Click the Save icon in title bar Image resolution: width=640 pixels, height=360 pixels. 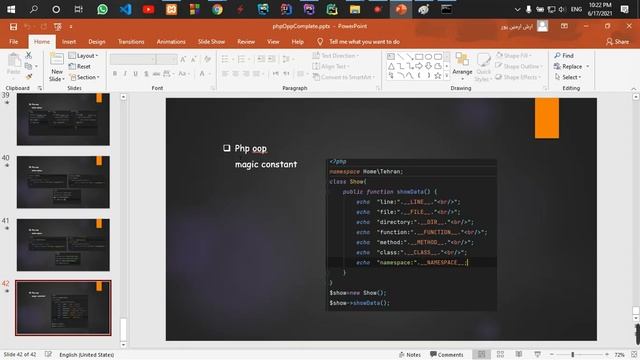pyautogui.click(x=13, y=27)
